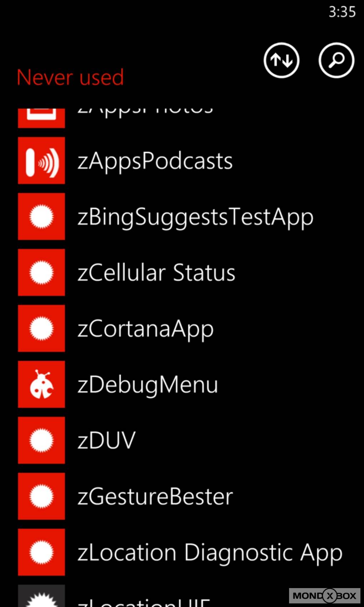This screenshot has width=364, height=607.
Task: Tap the Never used section header
Action: coord(70,77)
